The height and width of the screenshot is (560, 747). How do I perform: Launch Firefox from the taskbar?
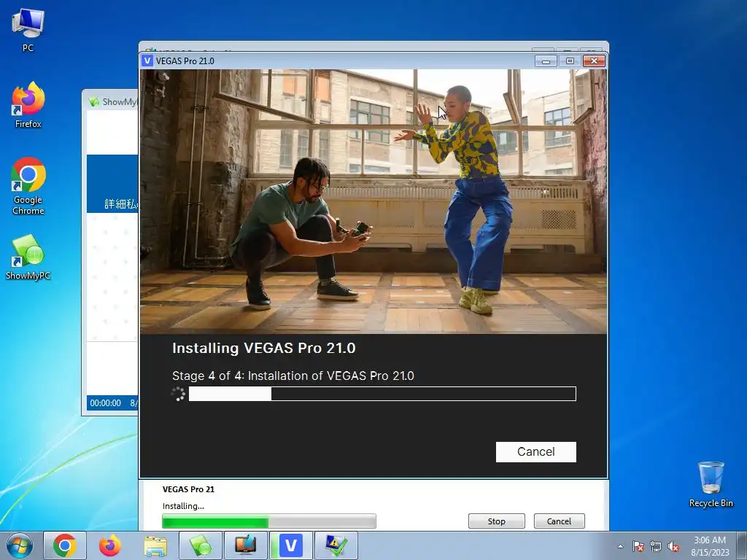pyautogui.click(x=110, y=545)
